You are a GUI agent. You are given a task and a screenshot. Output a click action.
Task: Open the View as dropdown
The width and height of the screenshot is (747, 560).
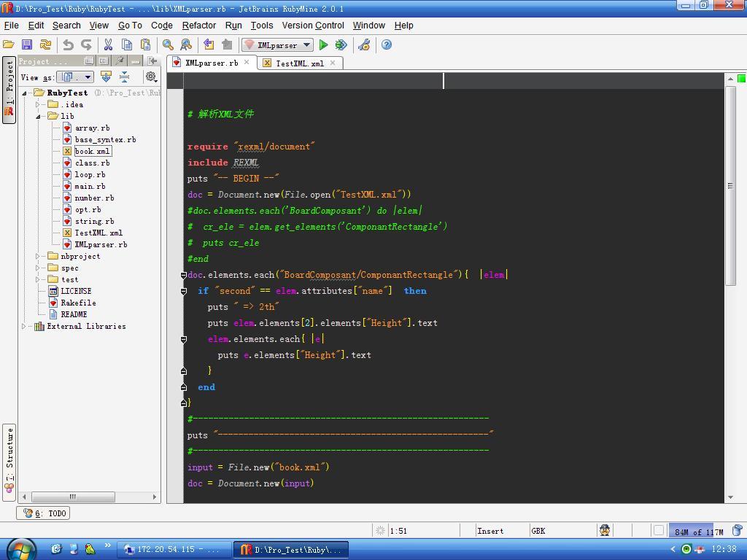[x=75, y=77]
